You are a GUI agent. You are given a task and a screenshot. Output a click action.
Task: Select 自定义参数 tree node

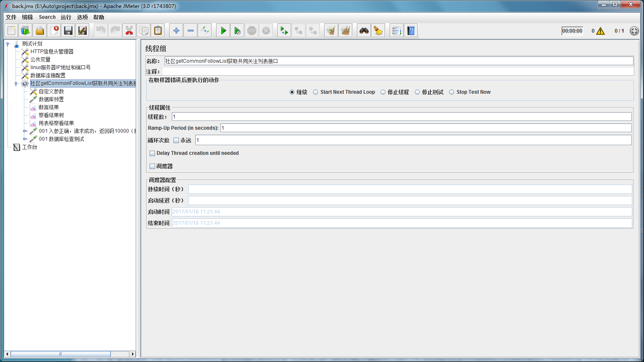pos(52,91)
